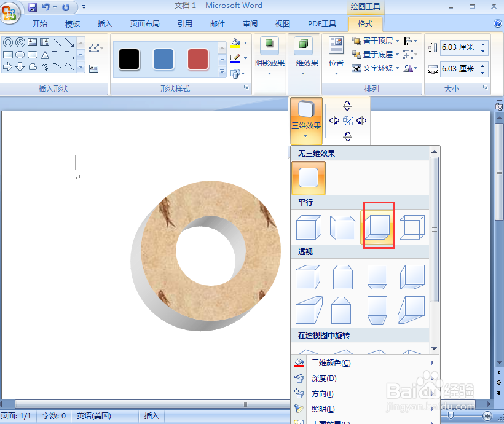Screen dimensions: 504x424
Task: Insert a text box from shapes group
Action: [94, 68]
